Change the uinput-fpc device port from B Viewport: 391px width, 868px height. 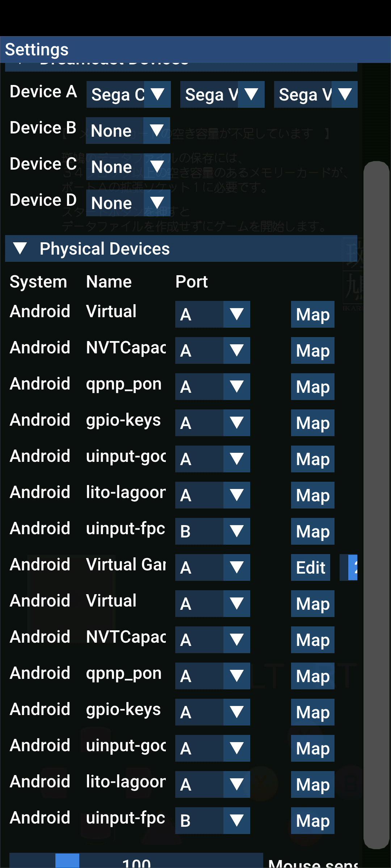213,531
